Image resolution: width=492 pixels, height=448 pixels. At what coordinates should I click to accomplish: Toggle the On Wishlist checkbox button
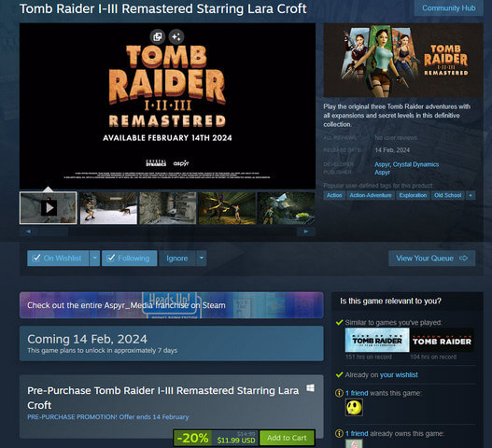point(58,259)
